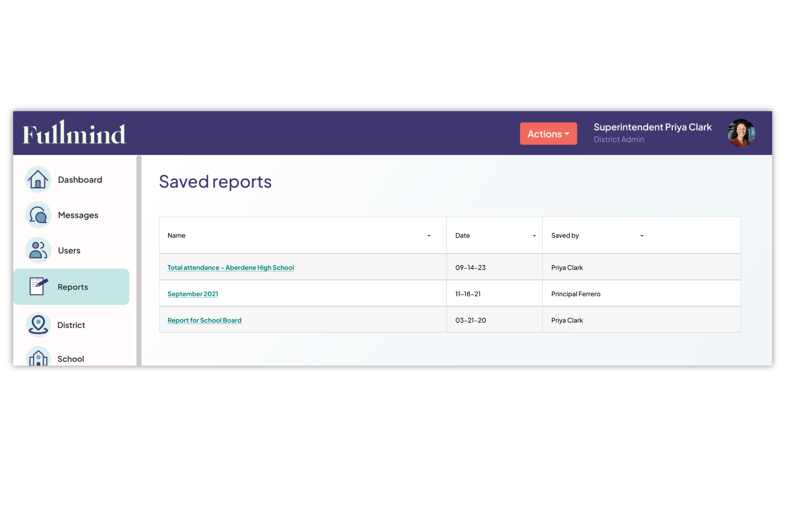Navigate to the Users sidebar item

coord(69,250)
